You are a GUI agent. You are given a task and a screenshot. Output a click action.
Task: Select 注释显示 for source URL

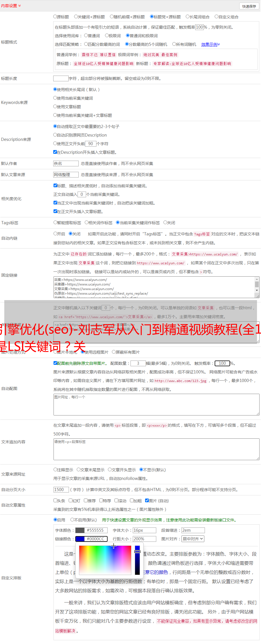point(55,470)
